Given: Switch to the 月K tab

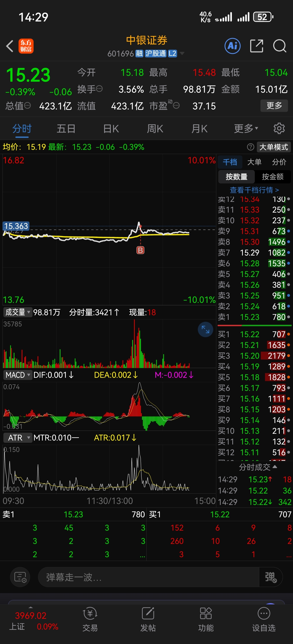Looking at the screenshot, I should pyautogui.click(x=199, y=129).
